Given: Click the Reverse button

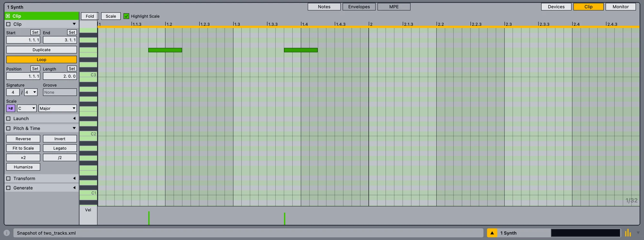Looking at the screenshot, I should [23, 139].
